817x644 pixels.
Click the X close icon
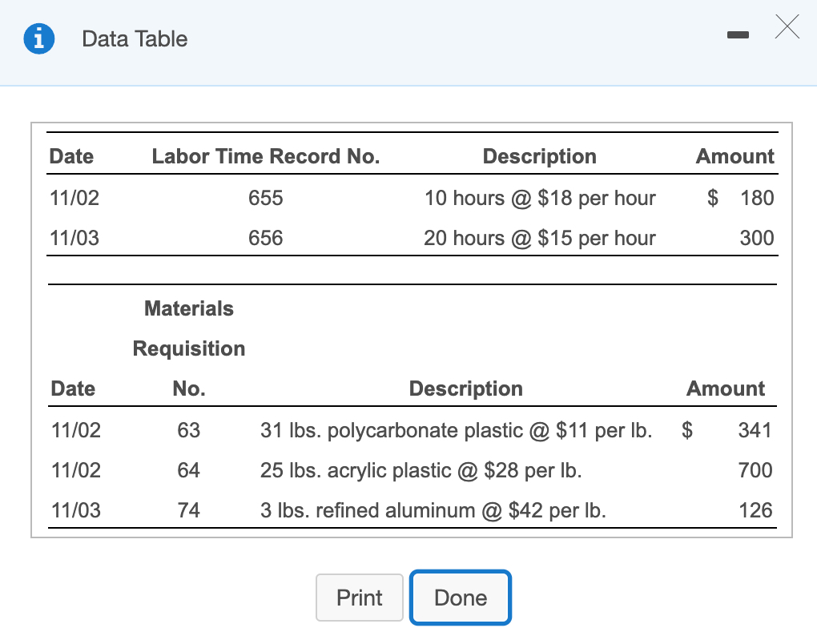[x=787, y=27]
